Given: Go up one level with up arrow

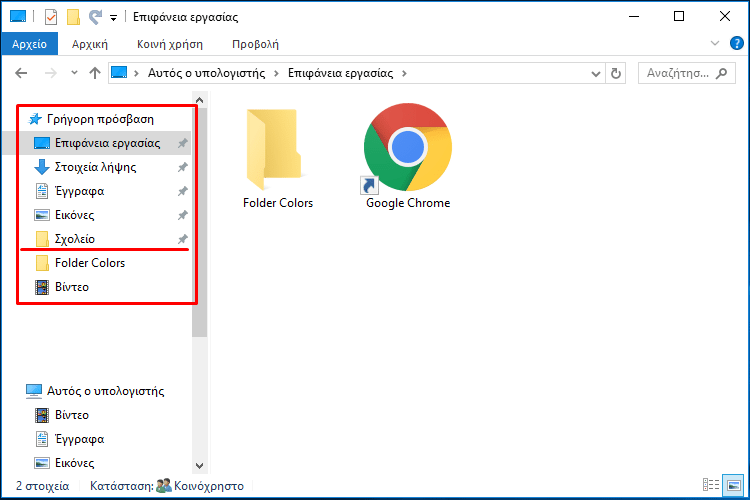Looking at the screenshot, I should click(x=95, y=73).
